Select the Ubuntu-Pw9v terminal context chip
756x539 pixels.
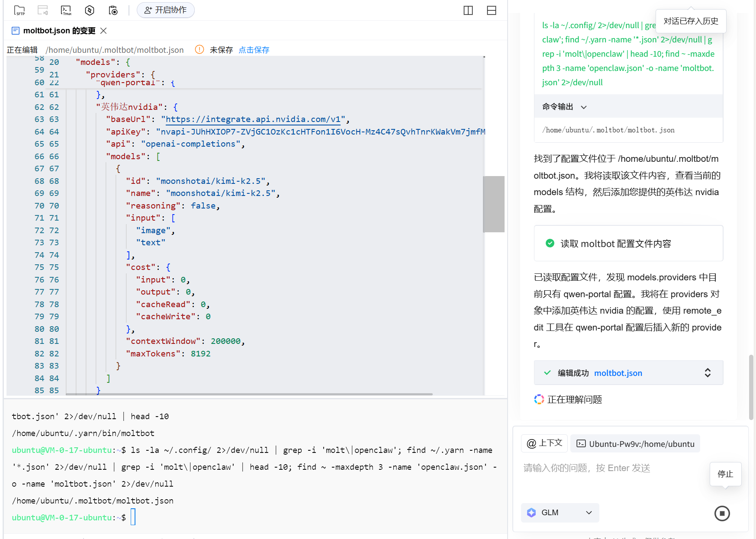pyautogui.click(x=635, y=444)
